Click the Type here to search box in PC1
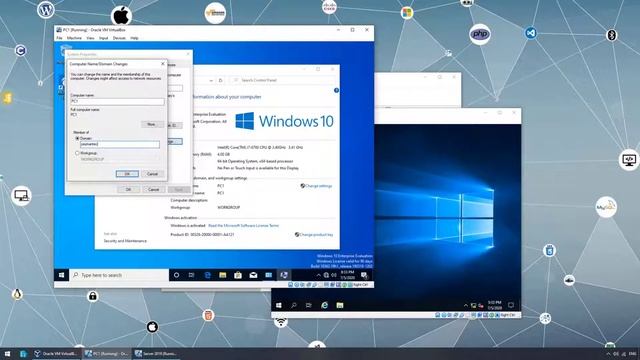Screen dimensions: 640x360 [x=119, y=275]
